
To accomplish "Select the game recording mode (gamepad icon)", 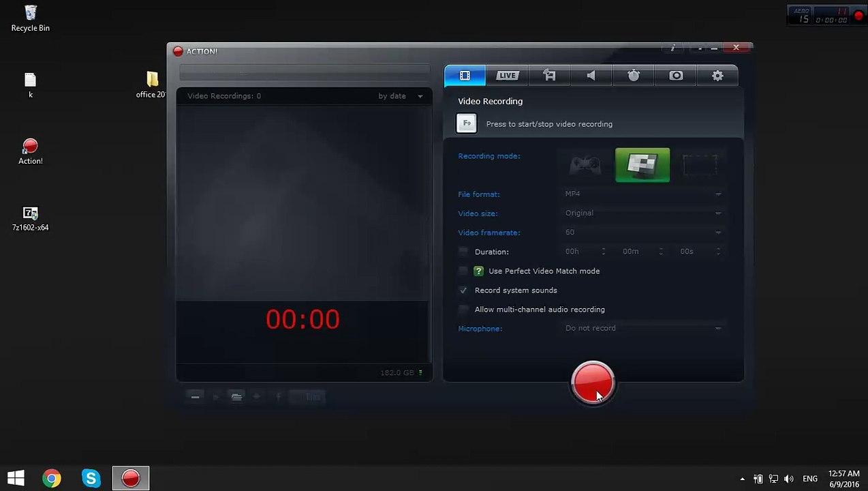I will (x=585, y=165).
